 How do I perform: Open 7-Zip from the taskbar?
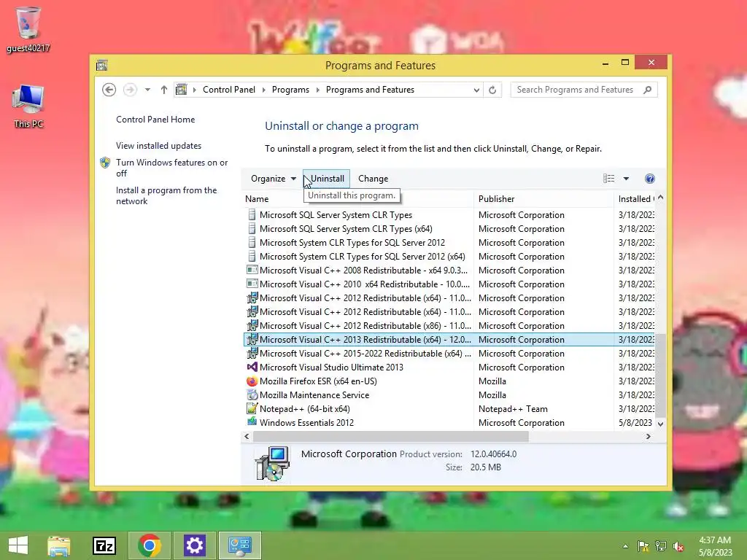104,545
